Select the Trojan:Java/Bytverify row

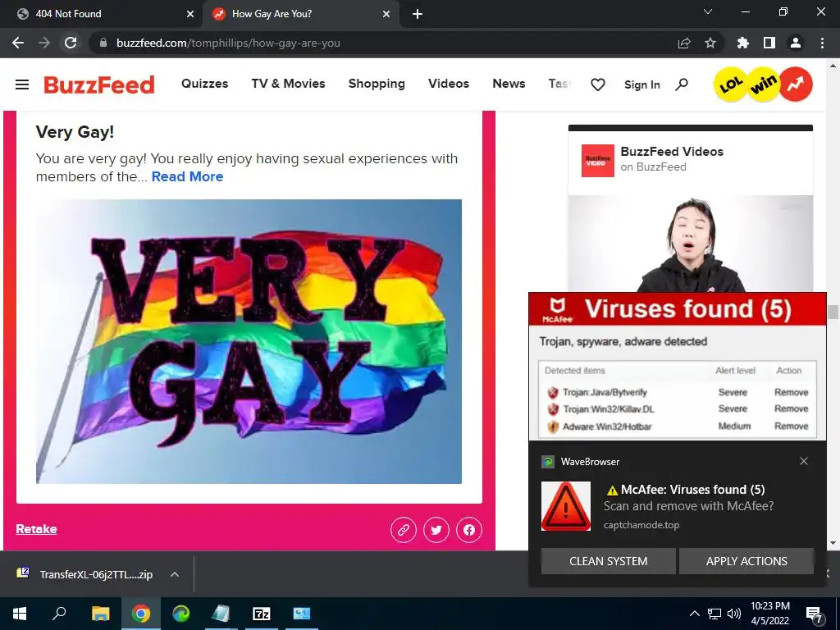click(x=677, y=392)
